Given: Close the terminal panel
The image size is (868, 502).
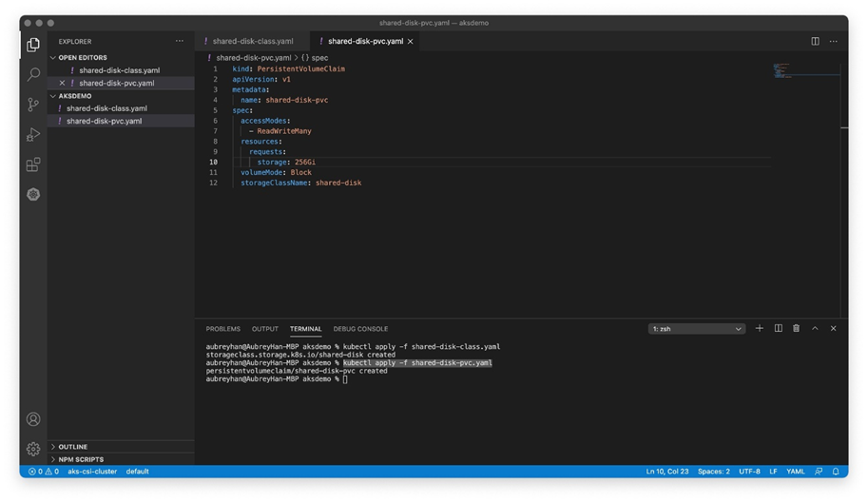Looking at the screenshot, I should coord(833,328).
